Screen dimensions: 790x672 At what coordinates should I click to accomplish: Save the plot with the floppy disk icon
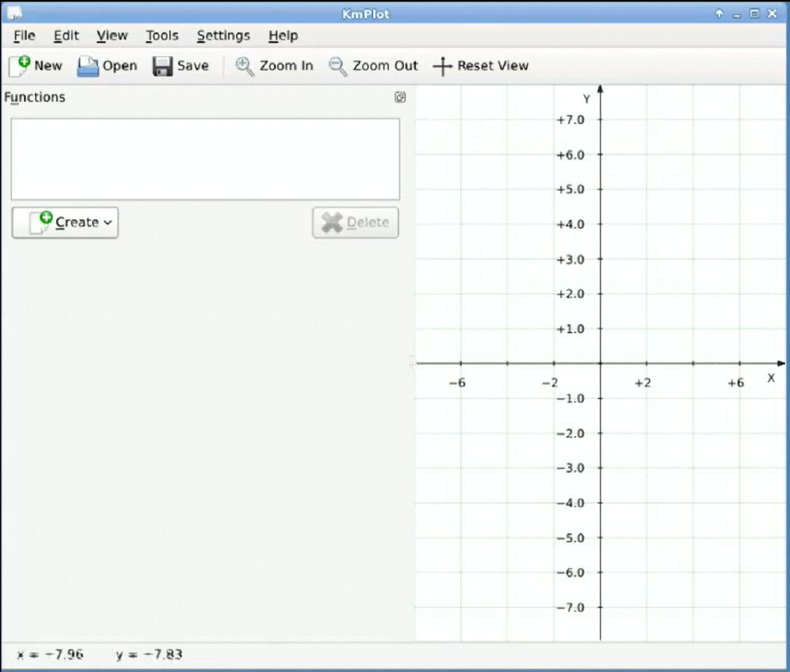click(x=162, y=66)
